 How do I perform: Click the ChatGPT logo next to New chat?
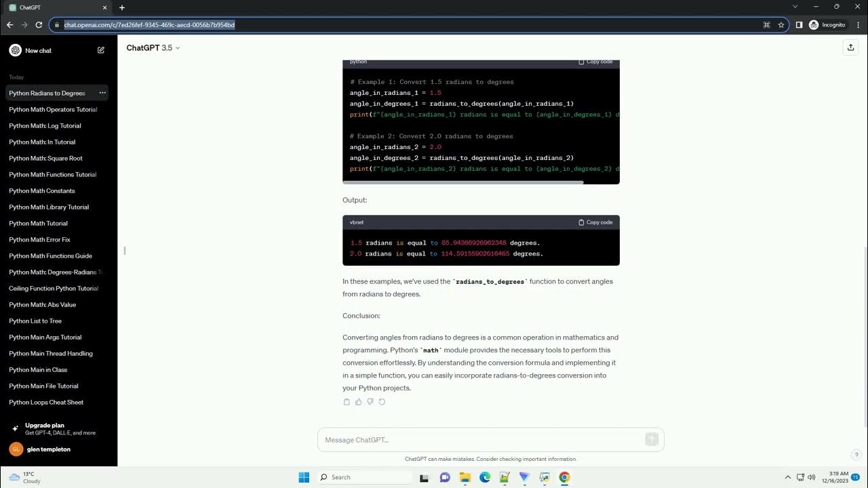coord(15,50)
